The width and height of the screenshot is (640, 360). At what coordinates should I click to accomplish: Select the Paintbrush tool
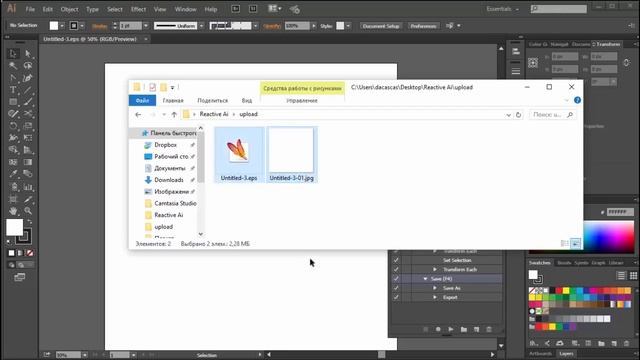[x=28, y=102]
